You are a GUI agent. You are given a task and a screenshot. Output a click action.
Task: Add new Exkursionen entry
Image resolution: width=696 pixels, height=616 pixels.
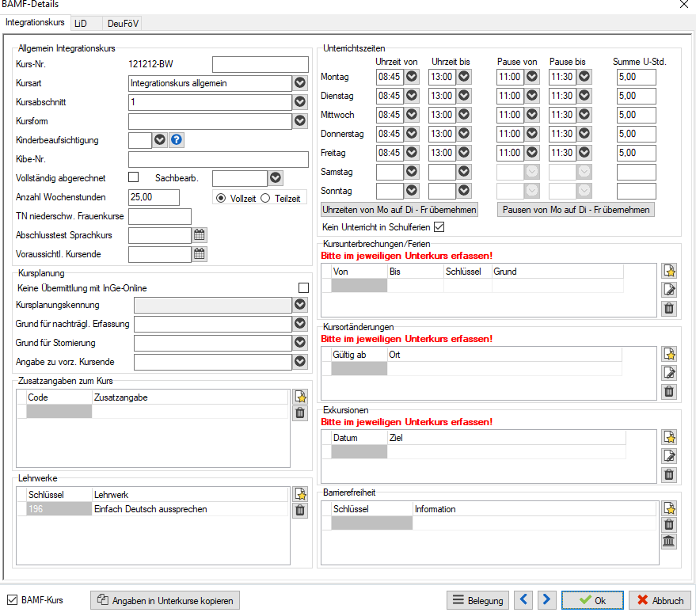click(669, 437)
